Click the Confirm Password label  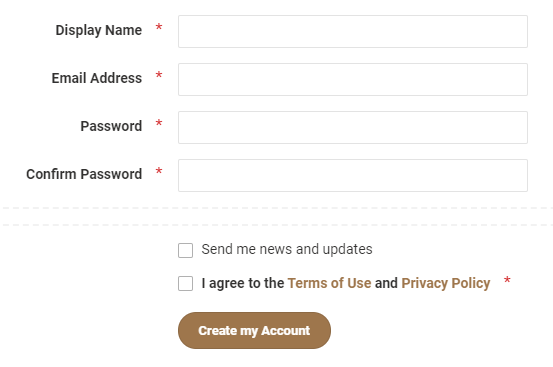pyautogui.click(x=84, y=174)
